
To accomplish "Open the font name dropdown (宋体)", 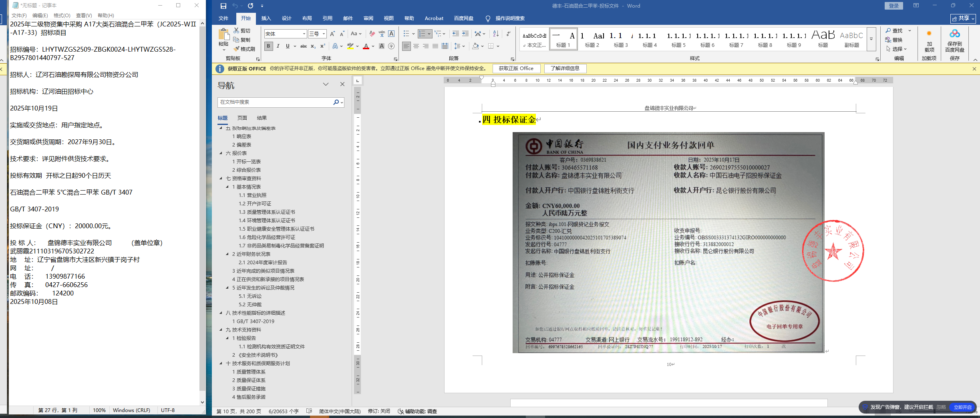I will (304, 34).
